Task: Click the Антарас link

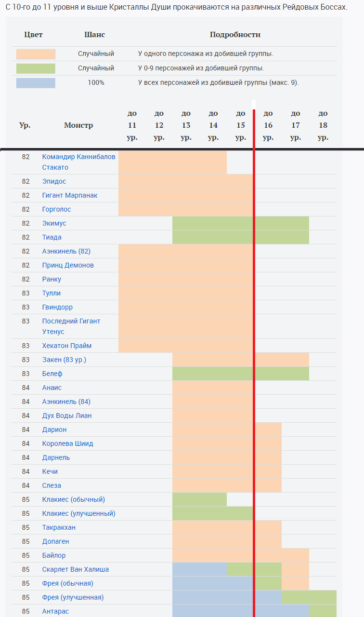Action: pyautogui.click(x=55, y=611)
